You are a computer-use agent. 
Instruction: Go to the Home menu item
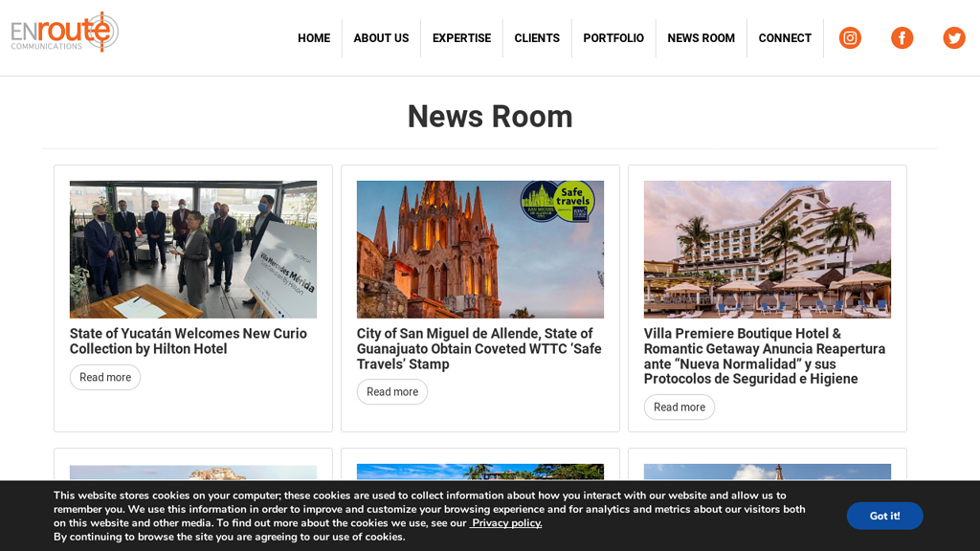tap(314, 38)
